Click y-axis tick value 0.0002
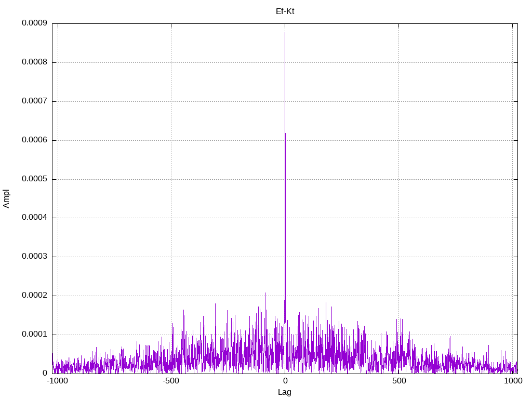 tap(34, 296)
